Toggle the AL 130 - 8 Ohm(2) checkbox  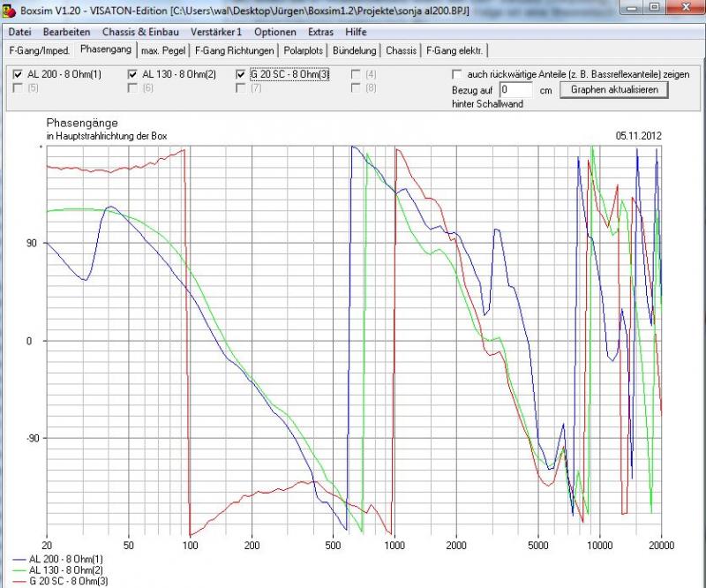click(x=134, y=74)
